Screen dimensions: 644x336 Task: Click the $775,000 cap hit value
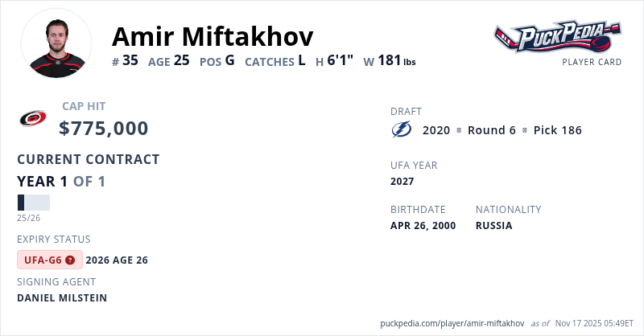[x=104, y=129]
